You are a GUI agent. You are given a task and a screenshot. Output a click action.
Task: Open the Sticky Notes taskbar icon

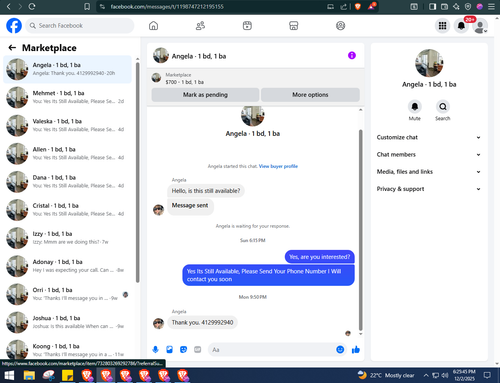tap(68, 375)
